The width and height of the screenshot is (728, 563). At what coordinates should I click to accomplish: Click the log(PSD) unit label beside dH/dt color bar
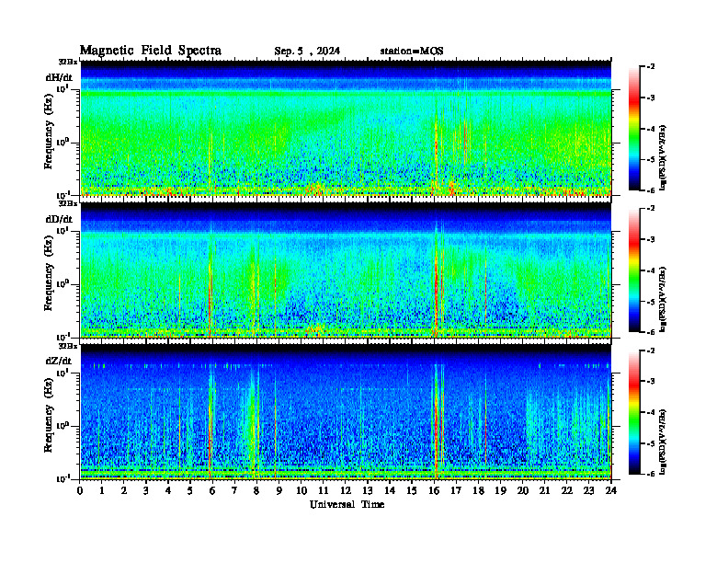coord(663,157)
